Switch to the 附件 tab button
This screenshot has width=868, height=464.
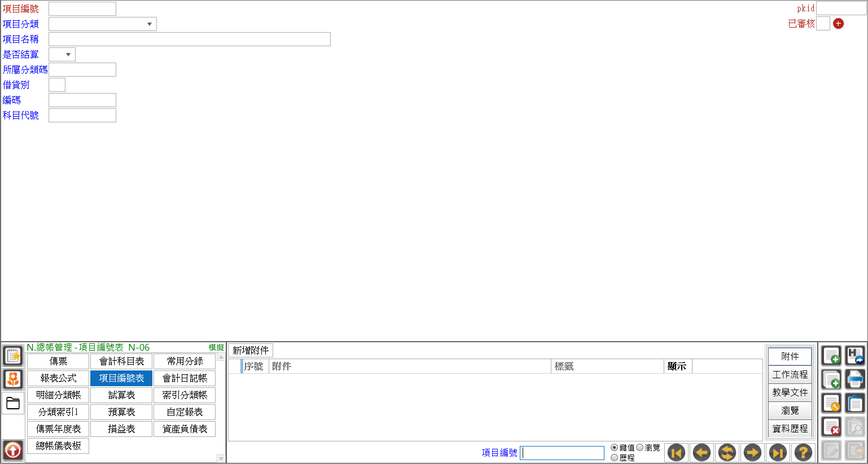(x=790, y=356)
